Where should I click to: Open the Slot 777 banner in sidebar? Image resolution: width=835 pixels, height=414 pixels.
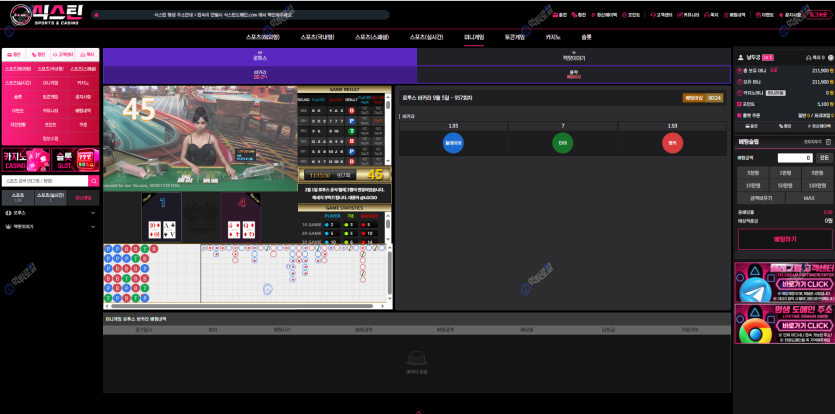click(x=77, y=158)
